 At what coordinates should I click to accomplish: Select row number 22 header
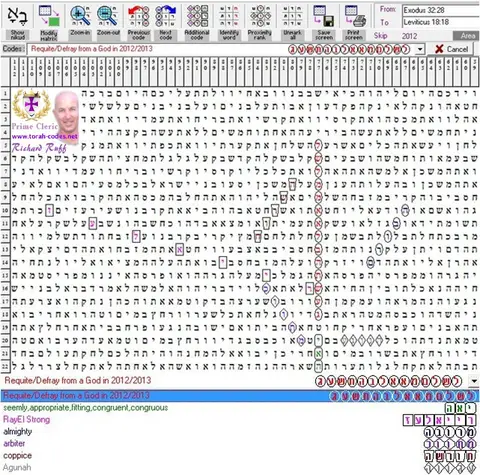click(5, 366)
